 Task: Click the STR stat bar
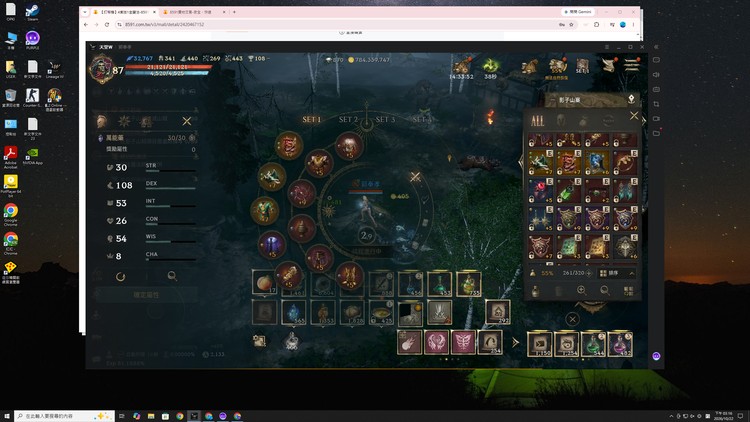[x=171, y=170]
